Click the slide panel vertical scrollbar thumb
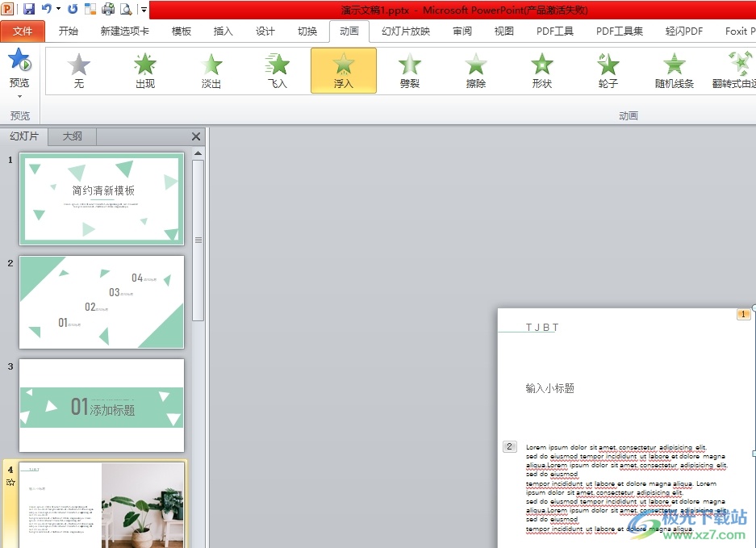Viewport: 756px width, 548px height. coord(198,239)
